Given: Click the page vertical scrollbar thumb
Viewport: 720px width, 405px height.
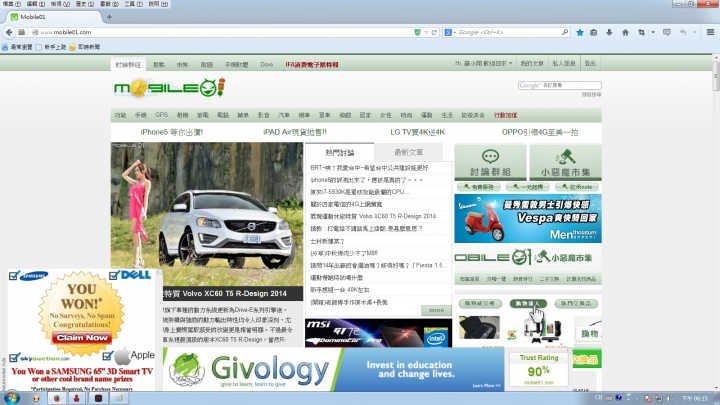Looking at the screenshot, I should [x=716, y=76].
